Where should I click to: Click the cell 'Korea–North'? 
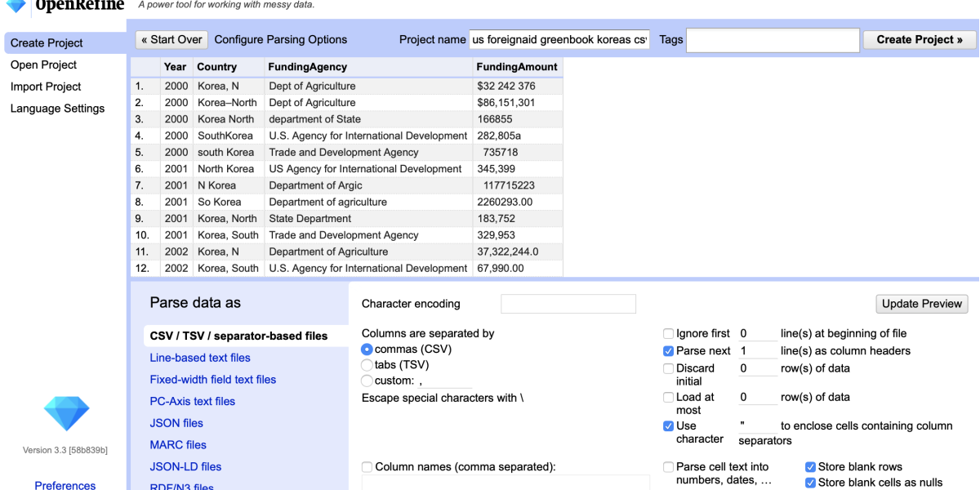pyautogui.click(x=228, y=103)
